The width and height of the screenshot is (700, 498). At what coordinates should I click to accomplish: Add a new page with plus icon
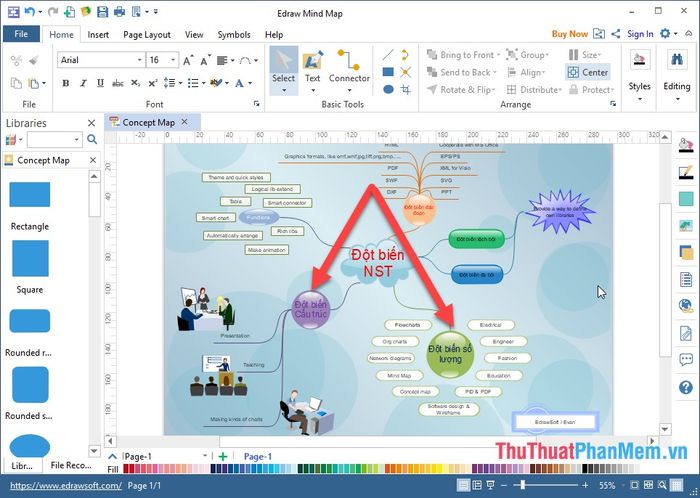tap(223, 456)
